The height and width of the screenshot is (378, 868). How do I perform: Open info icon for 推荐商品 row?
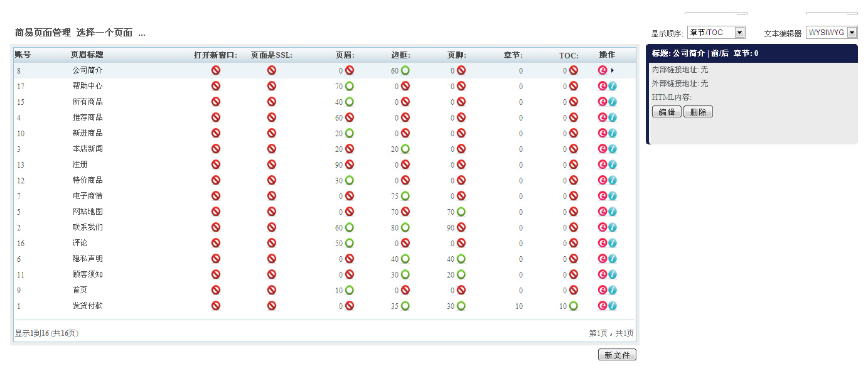point(613,117)
